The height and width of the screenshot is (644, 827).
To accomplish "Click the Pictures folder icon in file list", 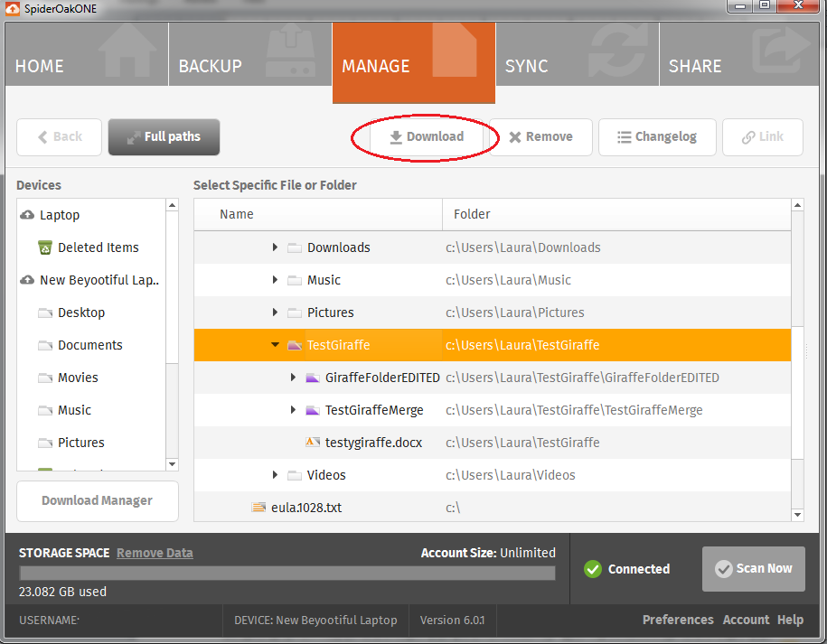I will pyautogui.click(x=295, y=313).
